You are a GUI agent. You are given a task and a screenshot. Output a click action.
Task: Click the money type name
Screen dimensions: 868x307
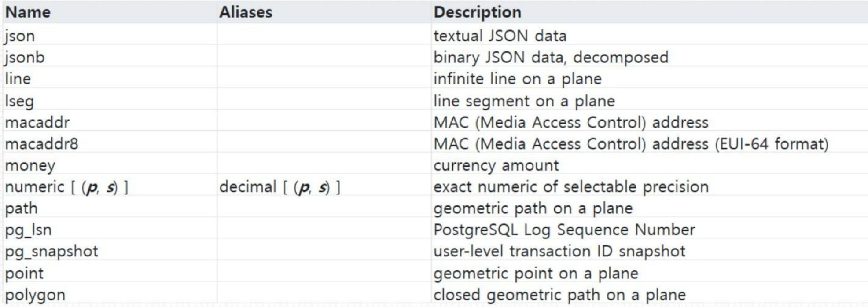coord(30,165)
